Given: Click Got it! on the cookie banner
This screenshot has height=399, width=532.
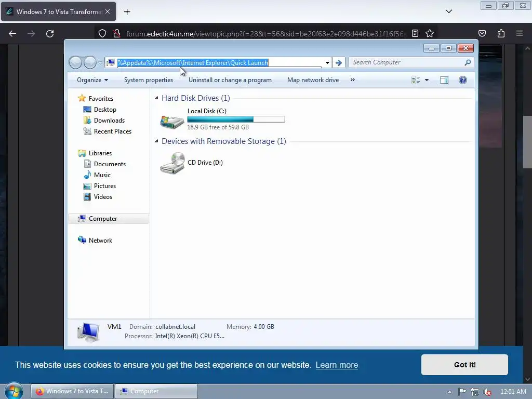Looking at the screenshot, I should tap(464, 365).
